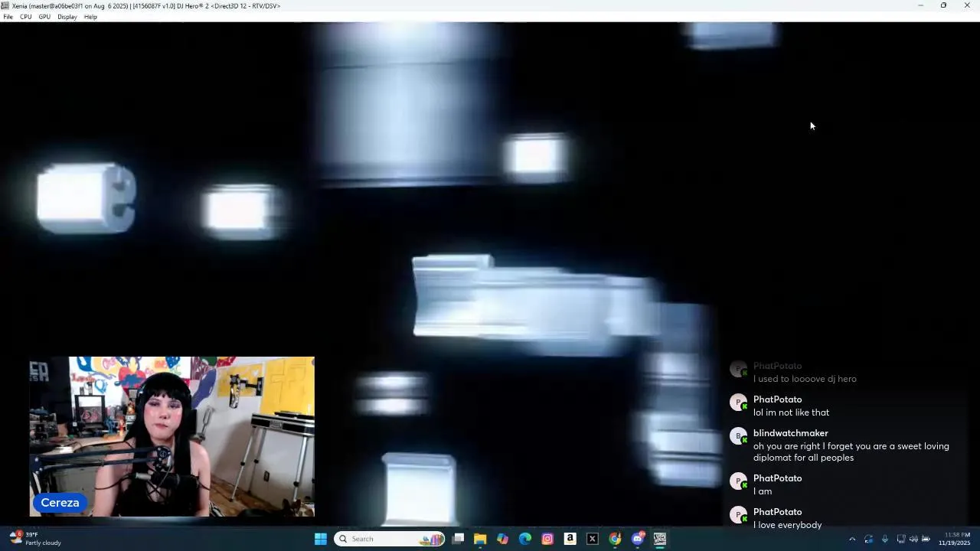Open Instagram from the taskbar
This screenshot has width=980, height=551.
547,539
